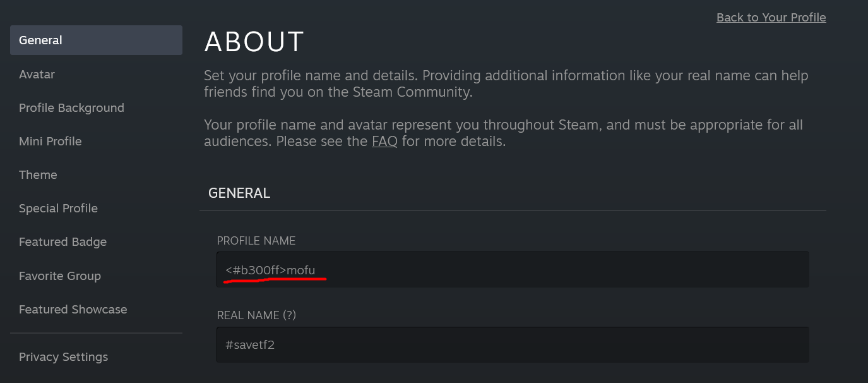Select the highlighted General sidebar tab
Image resolution: width=868 pixels, height=383 pixels.
point(96,40)
